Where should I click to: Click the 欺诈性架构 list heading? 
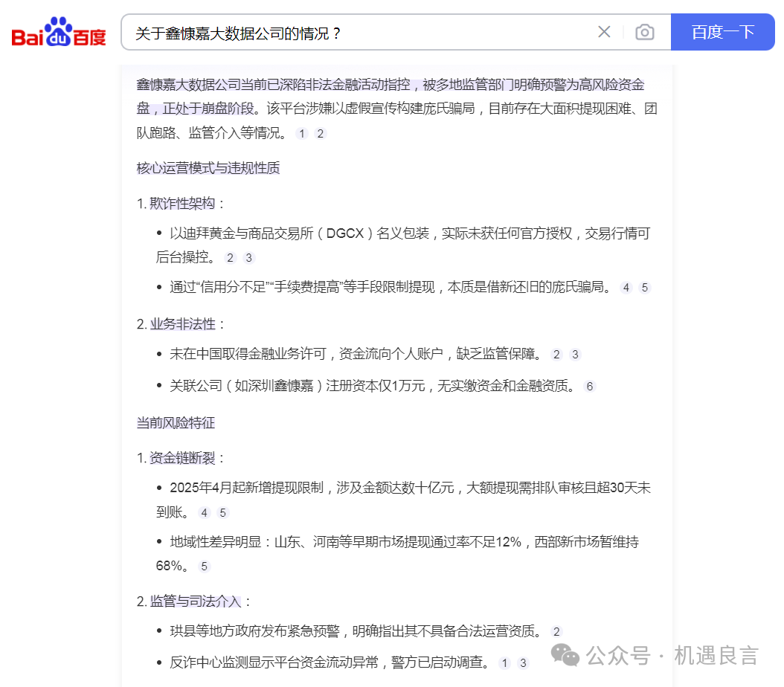(182, 204)
